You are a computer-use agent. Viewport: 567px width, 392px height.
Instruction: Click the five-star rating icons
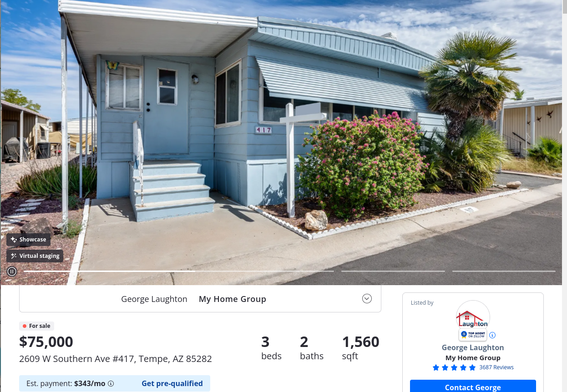click(454, 367)
